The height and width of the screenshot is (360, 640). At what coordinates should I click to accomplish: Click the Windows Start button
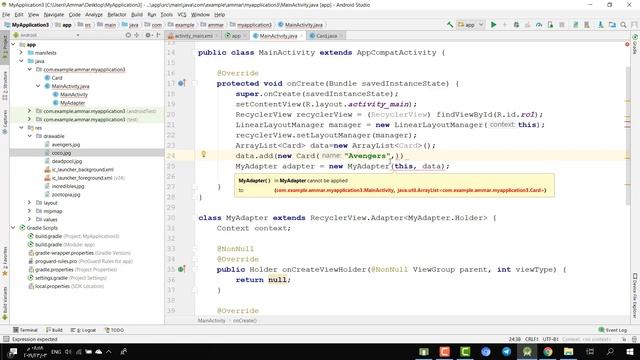click(631, 351)
